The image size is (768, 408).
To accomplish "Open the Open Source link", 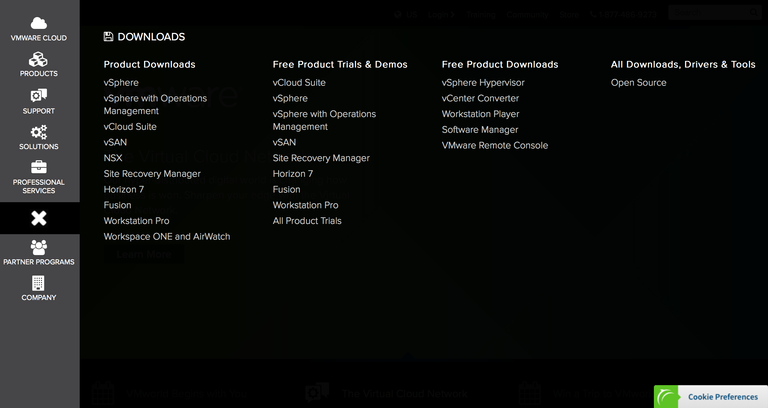I will click(639, 83).
